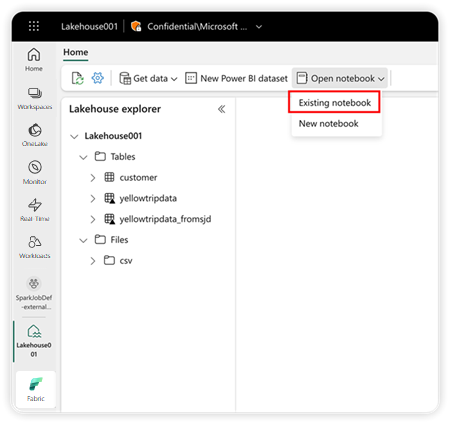Image resolution: width=450 pixels, height=425 pixels.
Task: Open OneLake from the left rail
Action: (x=35, y=135)
